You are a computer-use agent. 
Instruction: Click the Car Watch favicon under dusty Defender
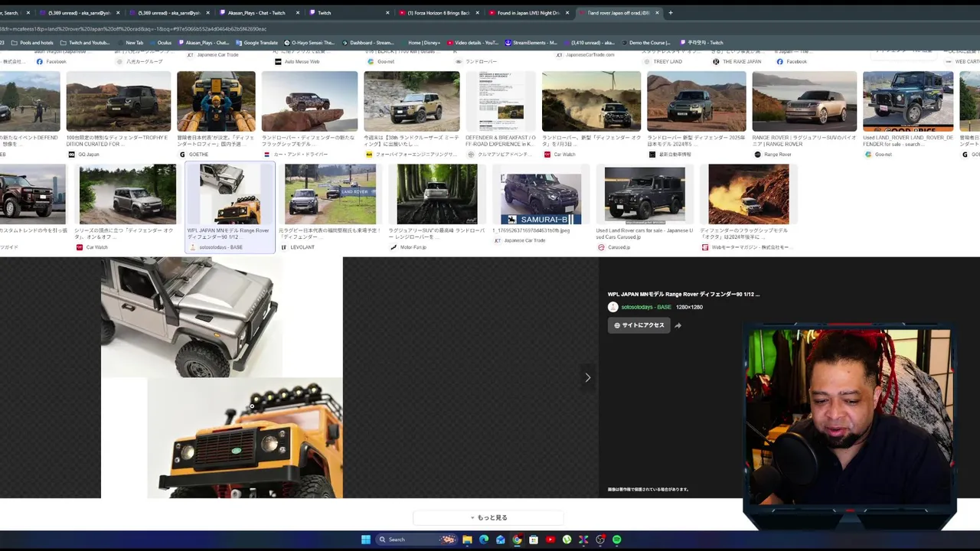point(547,155)
